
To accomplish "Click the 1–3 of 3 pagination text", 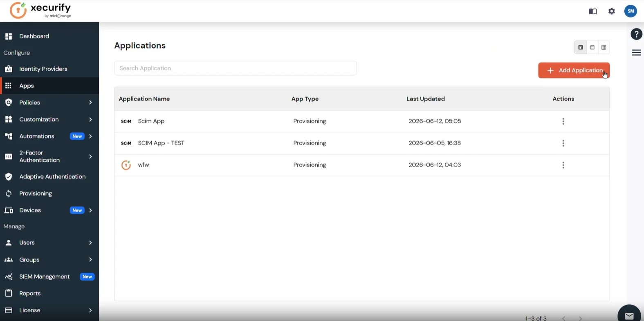I will (x=536, y=318).
